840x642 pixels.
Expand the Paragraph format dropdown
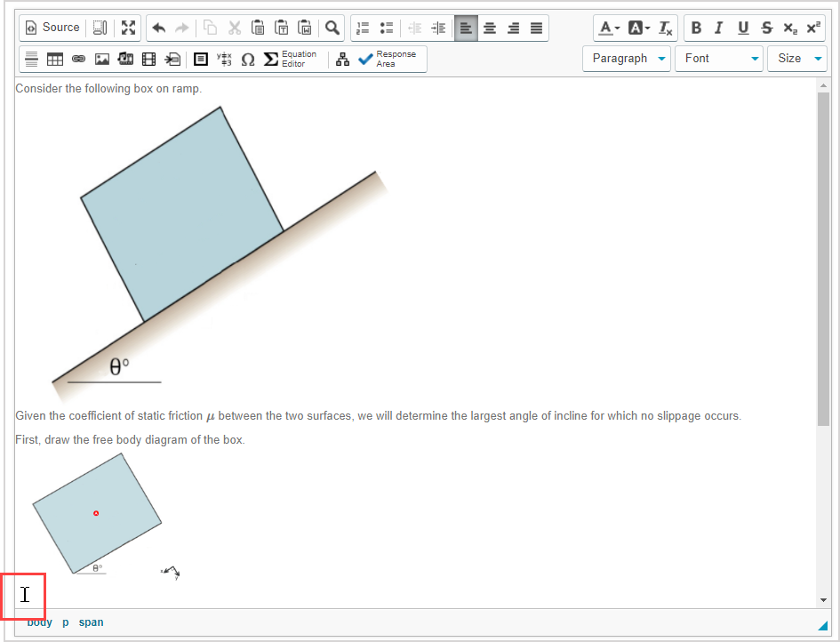tap(627, 59)
